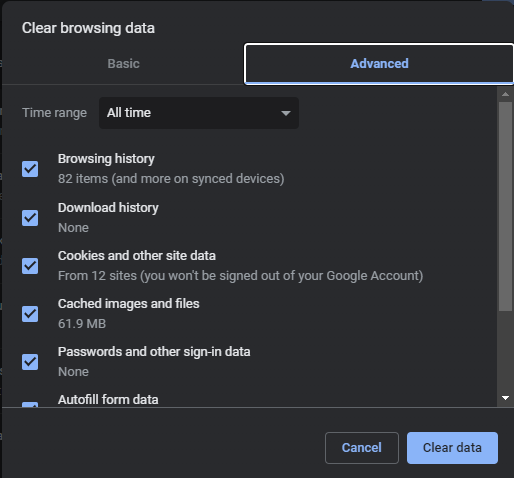Screen dimensions: 514x478
Task: Click the '61.9 MB' cache size text
Action: click(x=82, y=324)
